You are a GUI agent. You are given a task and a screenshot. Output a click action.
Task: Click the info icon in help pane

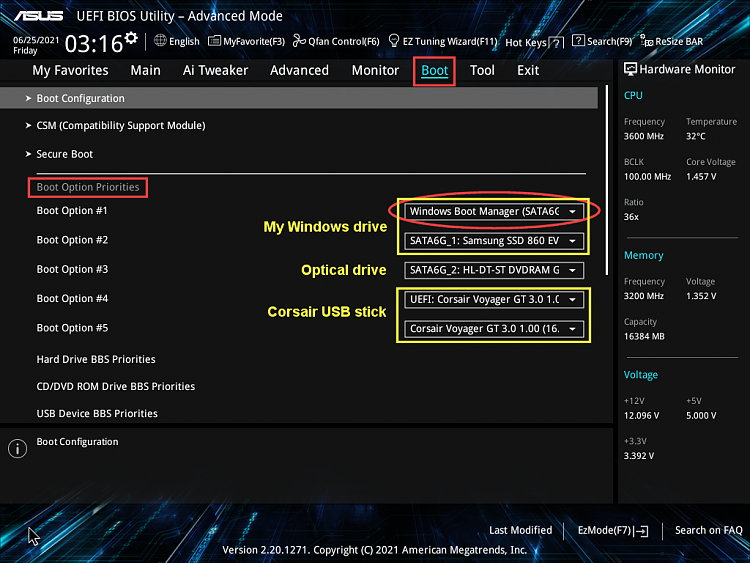tap(18, 449)
